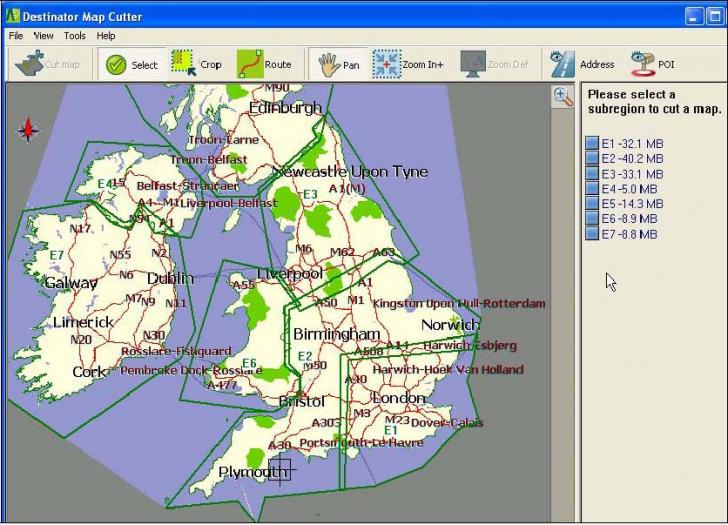Open the Help menu
The height and width of the screenshot is (525, 728).
[106, 36]
